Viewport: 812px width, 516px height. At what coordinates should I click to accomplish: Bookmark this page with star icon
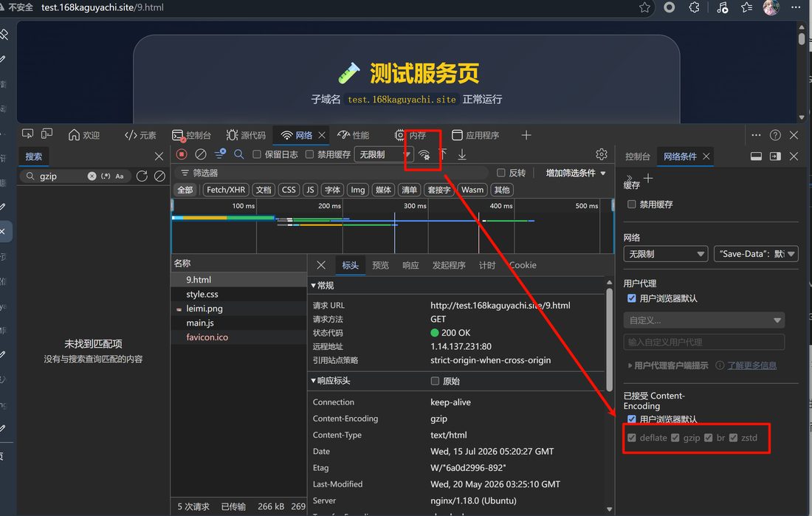(x=644, y=7)
